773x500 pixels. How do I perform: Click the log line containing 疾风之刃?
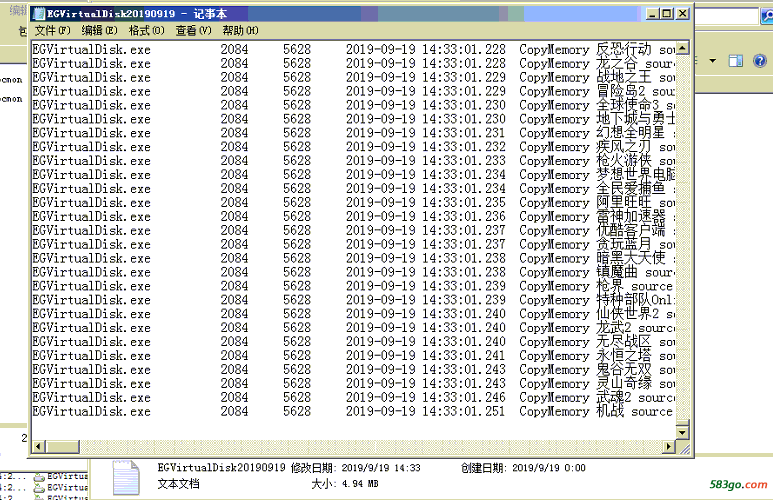(x=353, y=147)
